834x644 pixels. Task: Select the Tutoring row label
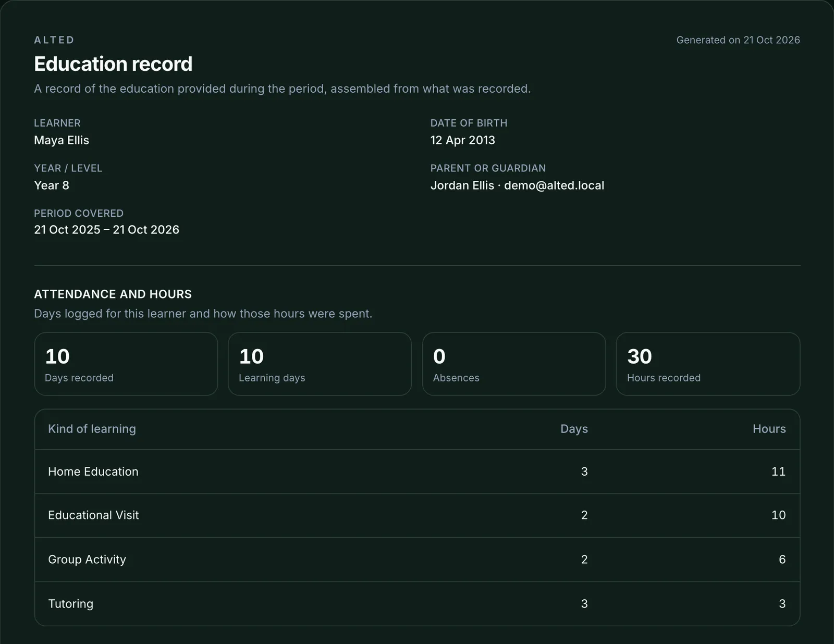(70, 604)
